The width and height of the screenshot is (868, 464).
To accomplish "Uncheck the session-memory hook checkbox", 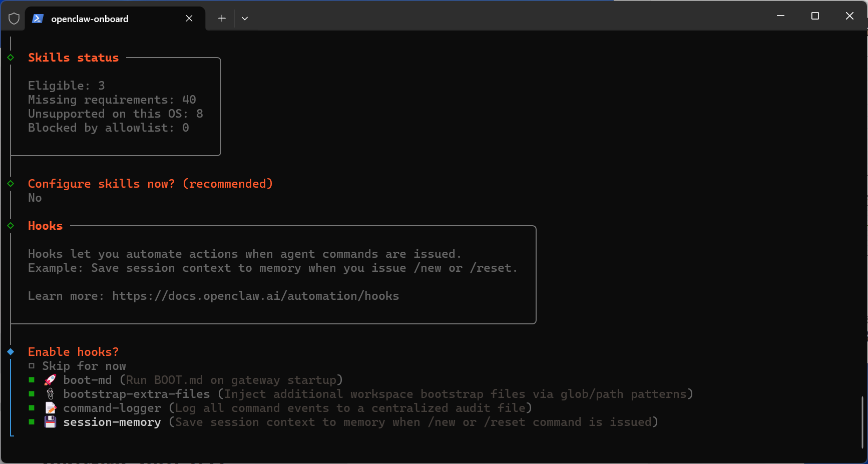I will (x=32, y=422).
